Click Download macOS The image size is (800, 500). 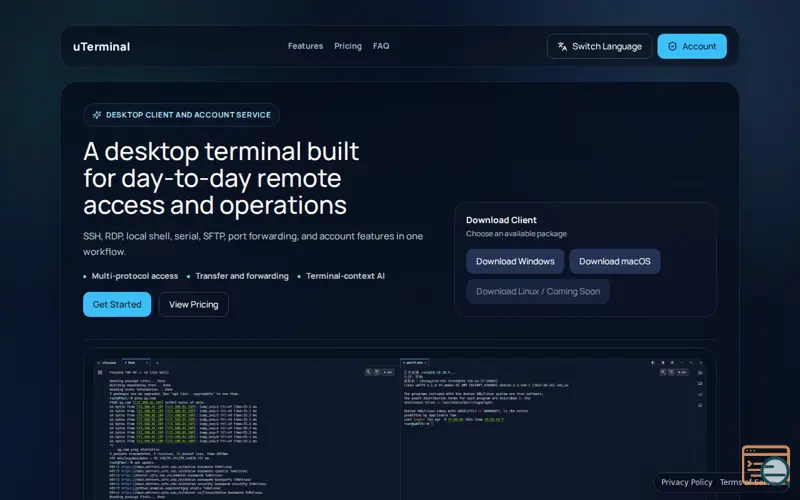615,261
